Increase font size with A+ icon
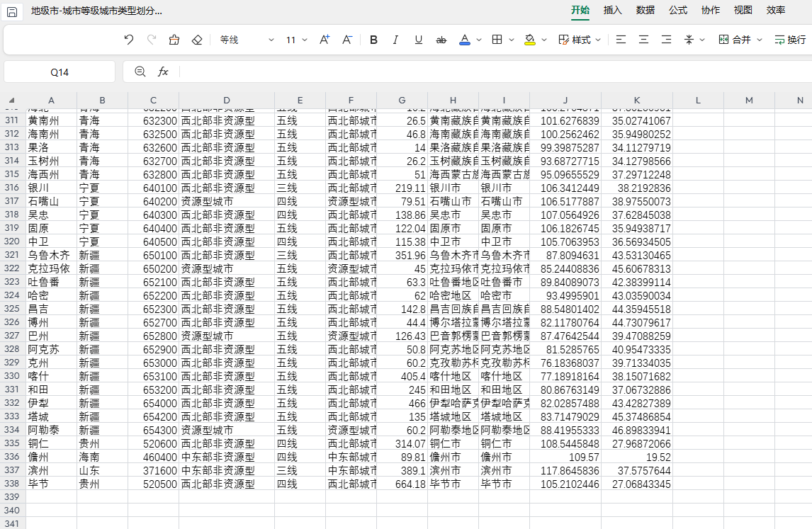This screenshot has height=529, width=812. [325, 40]
